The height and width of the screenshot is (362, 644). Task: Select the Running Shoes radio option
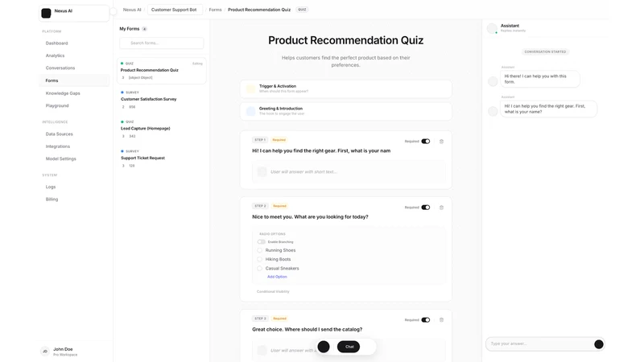[259, 250]
